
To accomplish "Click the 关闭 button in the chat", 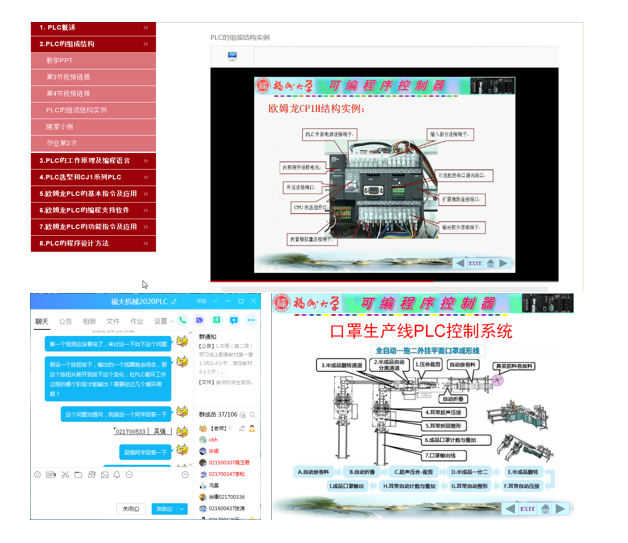I will [x=129, y=509].
